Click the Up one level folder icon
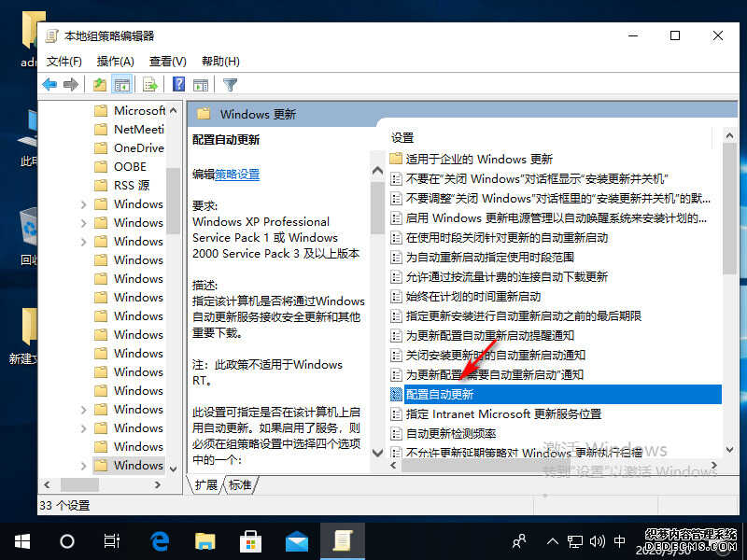Viewport: 747px width, 560px height. click(x=99, y=85)
